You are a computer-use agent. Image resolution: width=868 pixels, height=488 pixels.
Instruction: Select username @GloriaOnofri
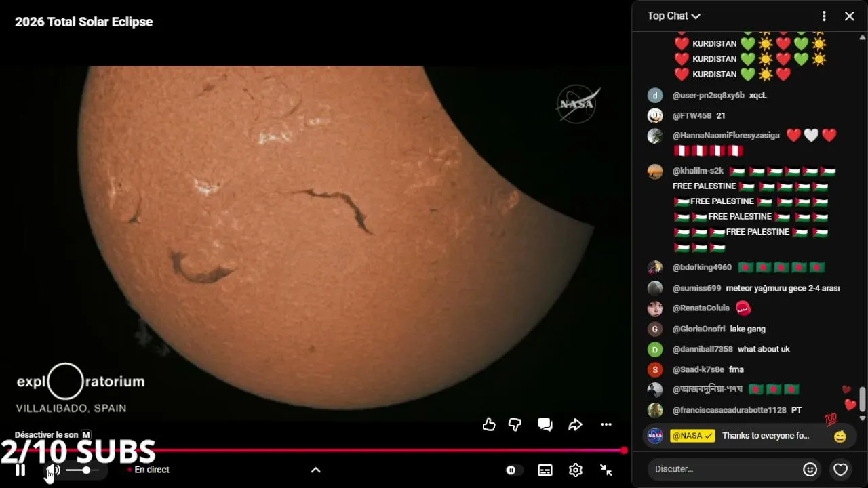tap(698, 329)
